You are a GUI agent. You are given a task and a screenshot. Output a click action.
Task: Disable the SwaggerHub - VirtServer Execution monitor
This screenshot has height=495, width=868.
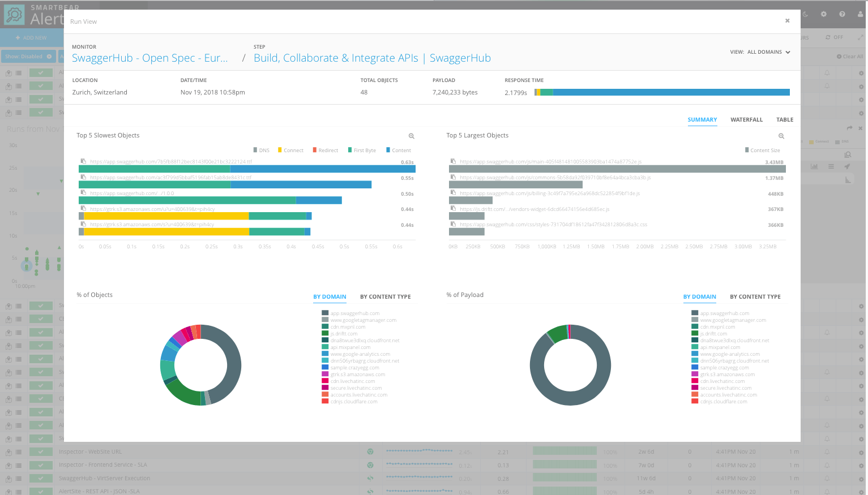tap(41, 478)
